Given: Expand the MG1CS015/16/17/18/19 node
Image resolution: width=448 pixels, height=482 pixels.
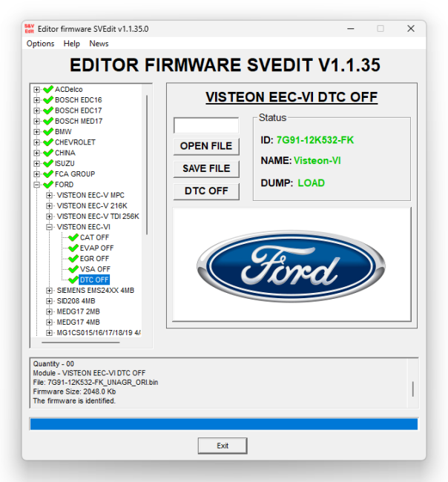Looking at the screenshot, I should pos(49,333).
